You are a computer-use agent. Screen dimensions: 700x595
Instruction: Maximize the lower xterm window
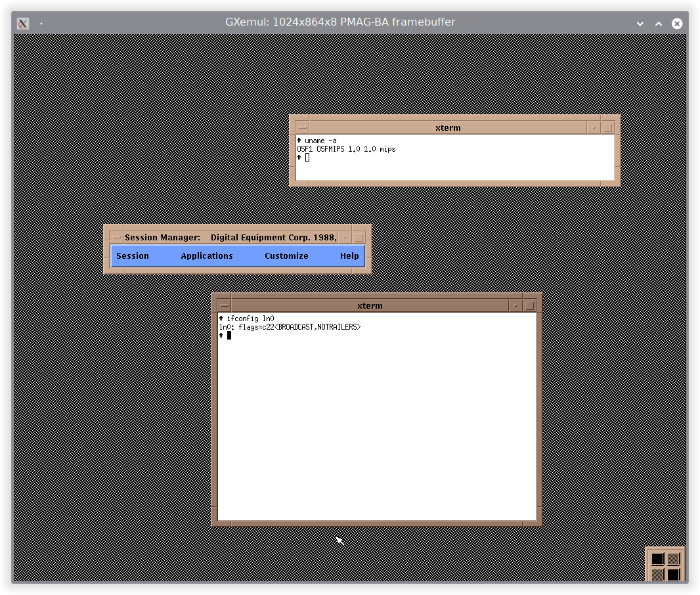pyautogui.click(x=529, y=306)
